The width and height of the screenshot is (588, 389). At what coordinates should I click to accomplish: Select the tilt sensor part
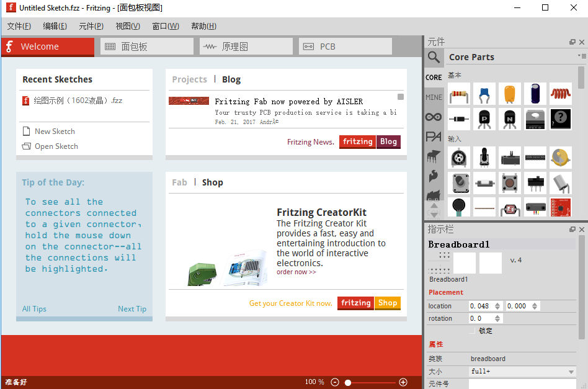pos(561,183)
